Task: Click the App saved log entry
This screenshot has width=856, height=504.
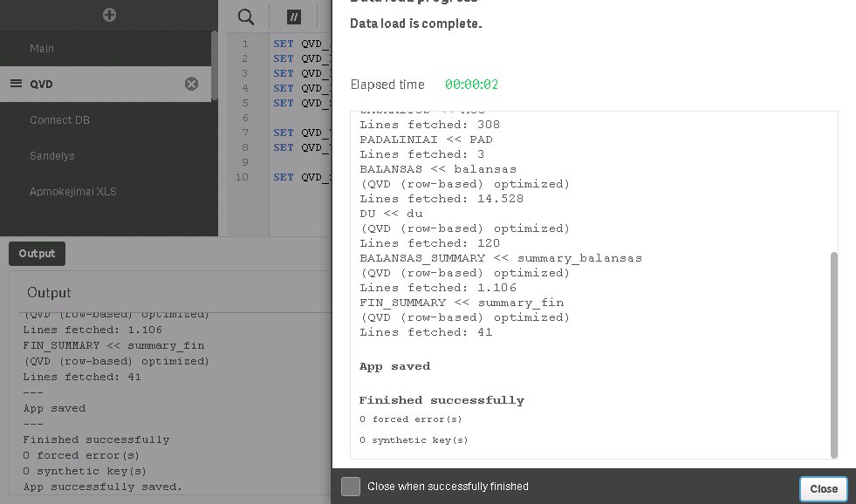Action: [x=394, y=366]
